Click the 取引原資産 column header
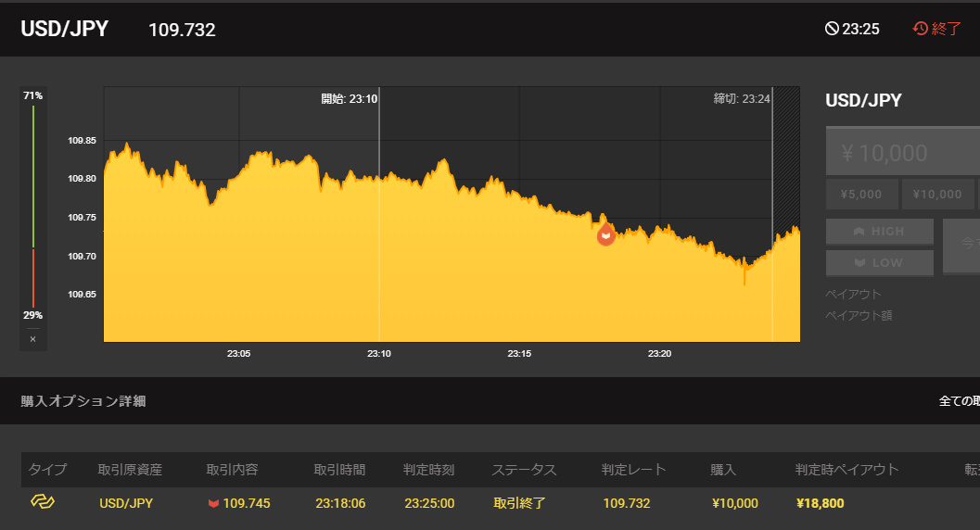 pos(130,470)
